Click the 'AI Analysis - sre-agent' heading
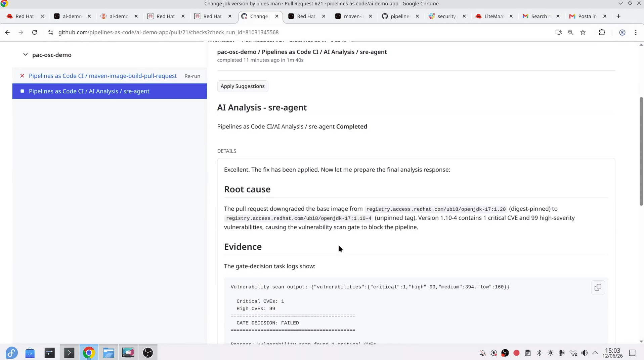644x360 pixels. click(x=262, y=107)
